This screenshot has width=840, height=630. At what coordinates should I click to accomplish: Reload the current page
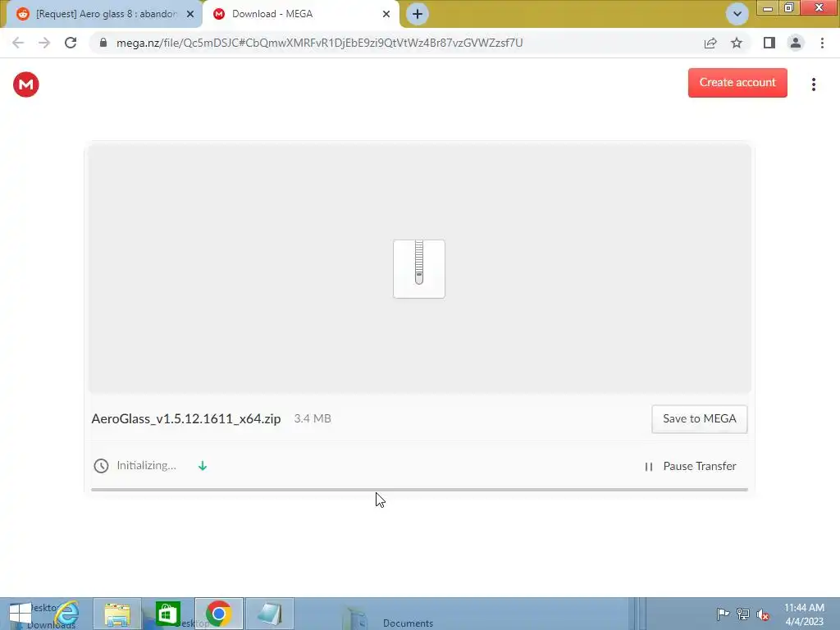71,43
